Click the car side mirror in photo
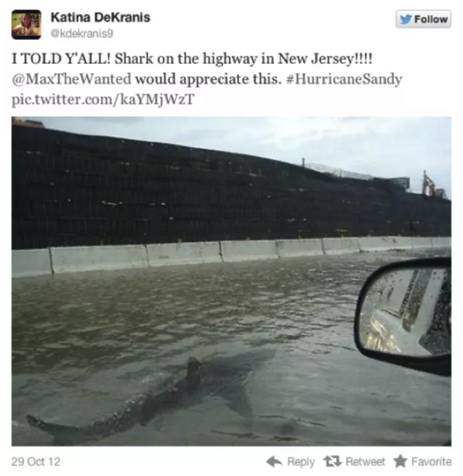The image size is (463, 476). (404, 315)
